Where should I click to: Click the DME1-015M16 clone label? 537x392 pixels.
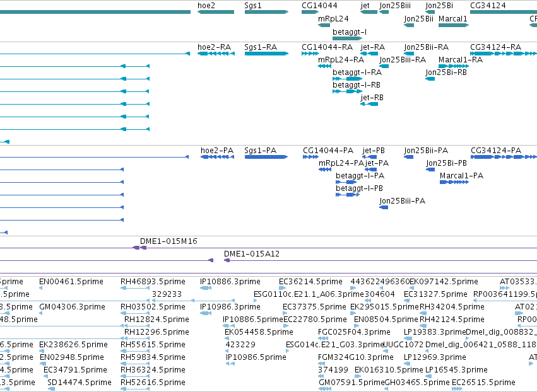click(x=168, y=241)
